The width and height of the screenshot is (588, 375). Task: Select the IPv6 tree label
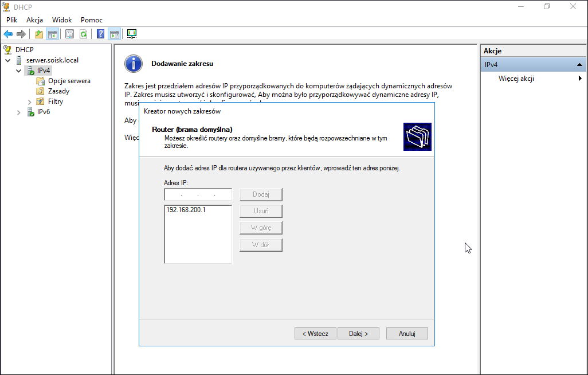[44, 112]
